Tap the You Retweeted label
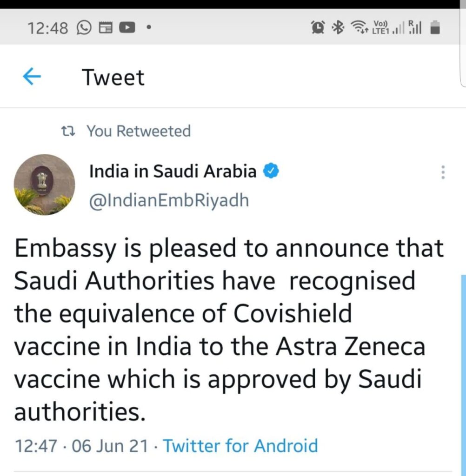The height and width of the screenshot is (476, 466). coord(139,132)
